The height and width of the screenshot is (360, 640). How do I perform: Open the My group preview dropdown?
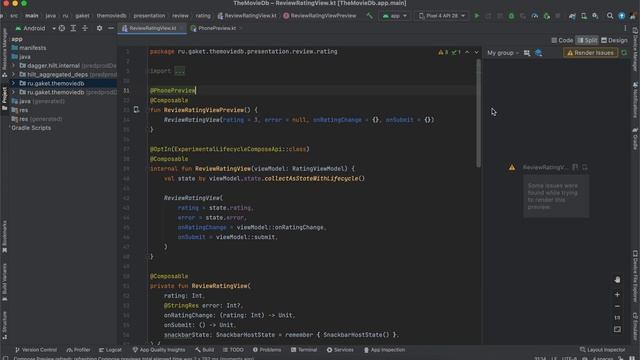(x=503, y=53)
